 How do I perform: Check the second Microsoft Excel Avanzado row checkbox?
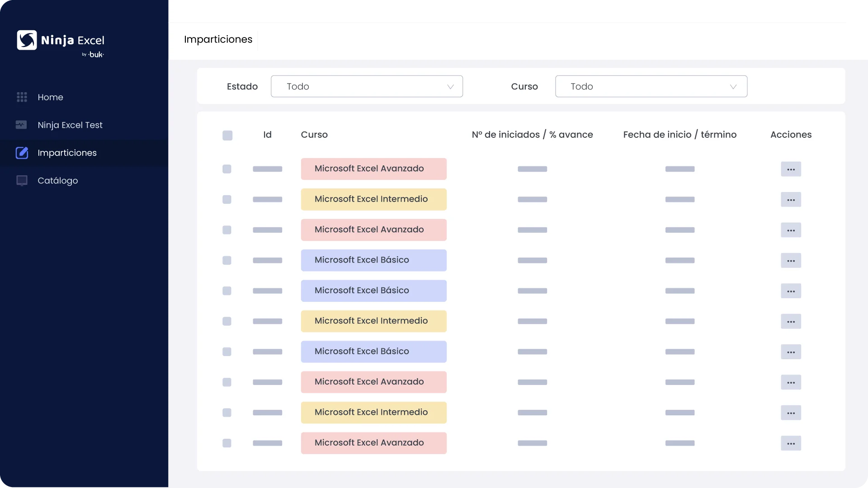click(227, 230)
